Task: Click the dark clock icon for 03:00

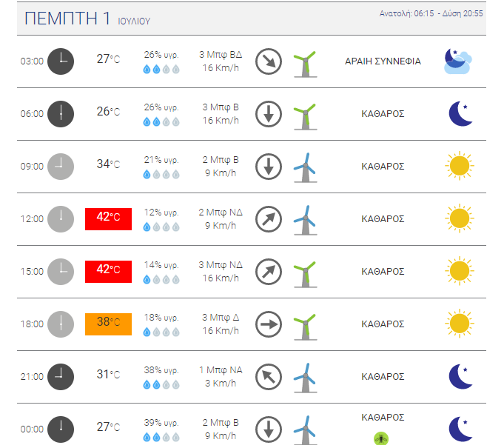Action: coord(61,61)
